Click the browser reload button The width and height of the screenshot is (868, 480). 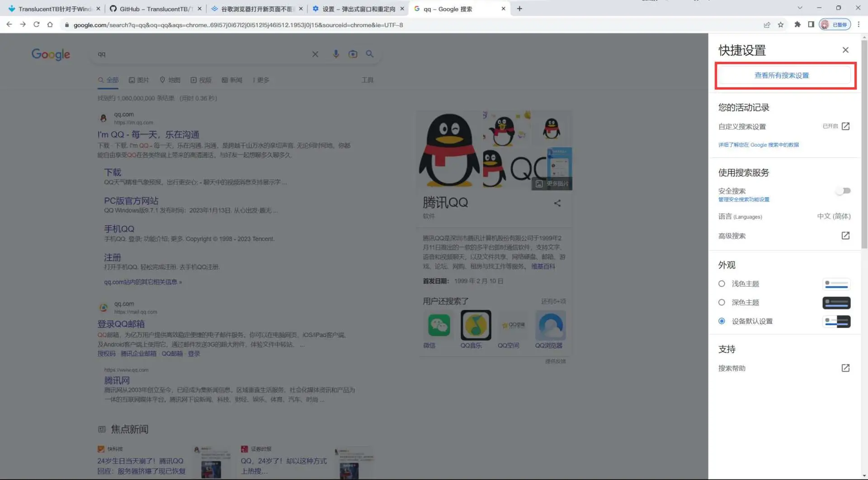tap(36, 25)
